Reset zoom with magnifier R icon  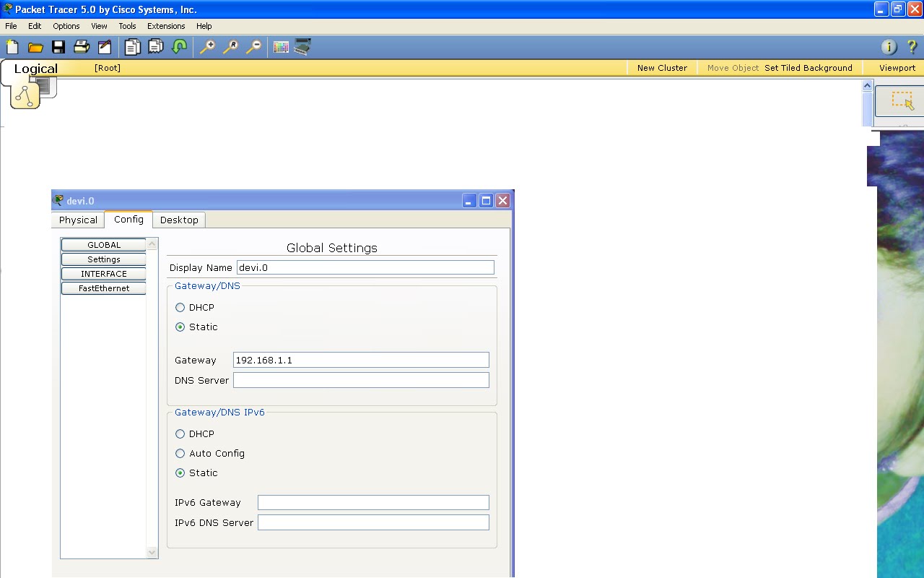pos(230,48)
